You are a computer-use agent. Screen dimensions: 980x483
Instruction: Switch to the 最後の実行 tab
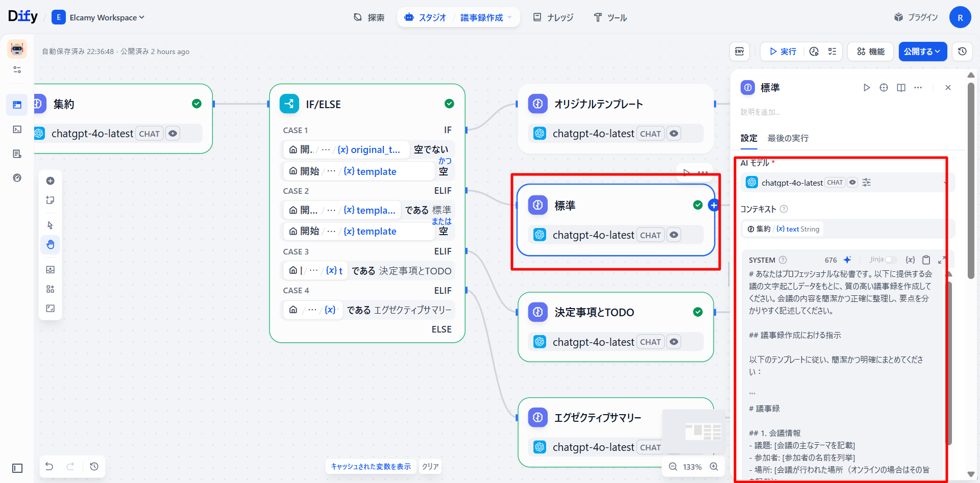click(788, 138)
